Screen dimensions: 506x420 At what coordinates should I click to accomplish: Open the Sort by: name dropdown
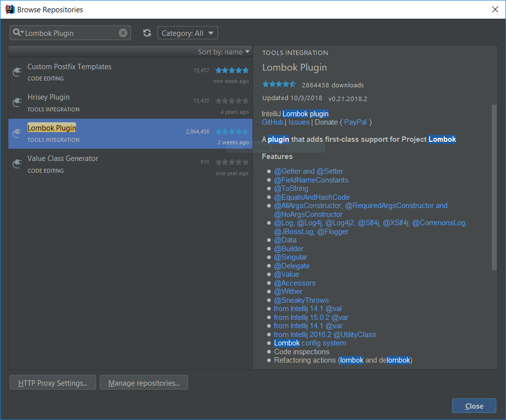click(224, 51)
